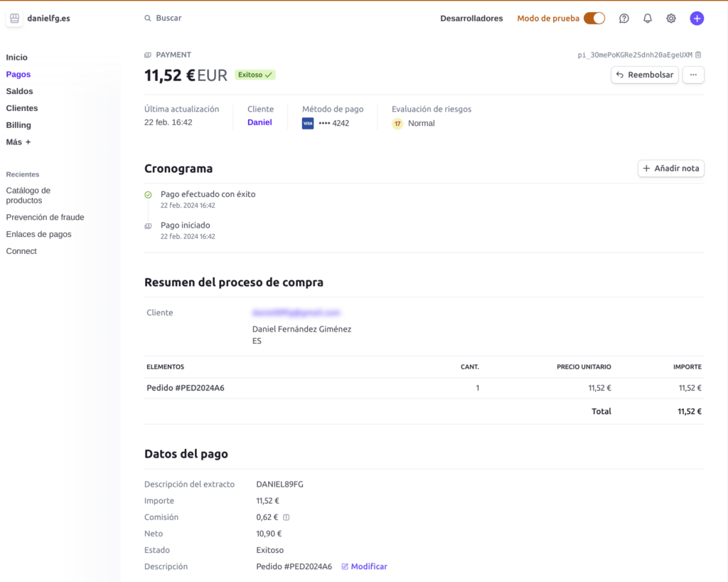Toggle the Modo de prueba switch
This screenshot has width=728, height=582.
(x=594, y=18)
